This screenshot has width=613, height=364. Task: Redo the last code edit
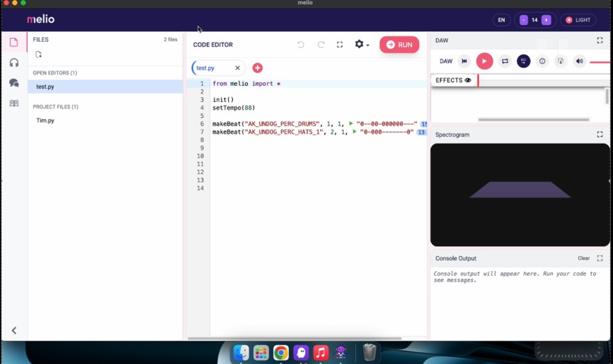(321, 45)
